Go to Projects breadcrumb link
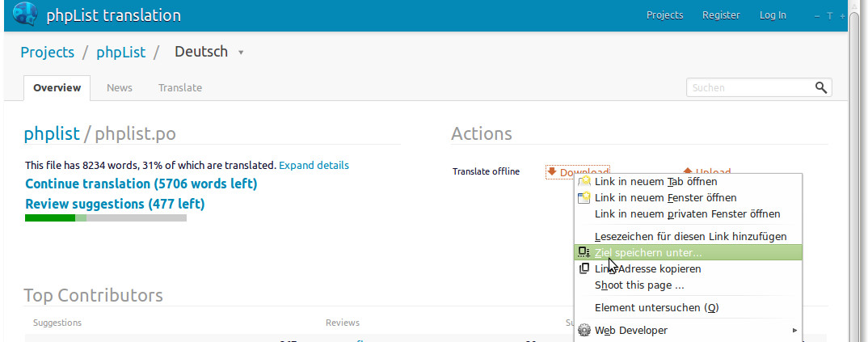This screenshot has height=342, width=868. point(47,53)
